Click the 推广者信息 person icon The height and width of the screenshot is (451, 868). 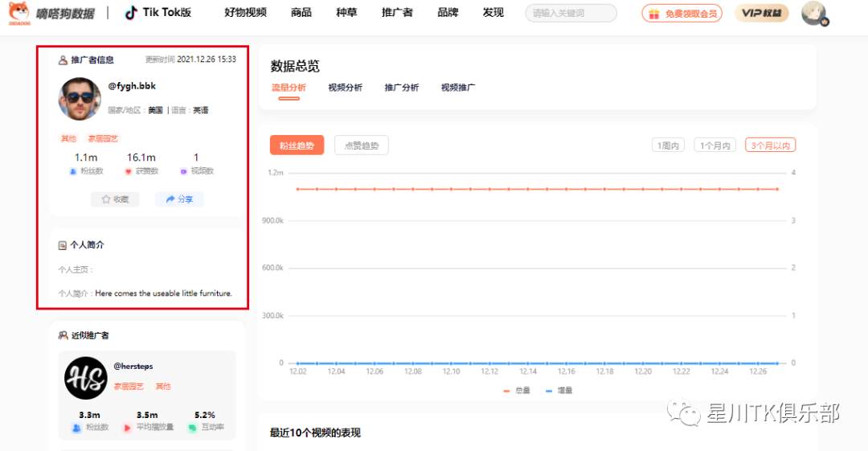click(63, 59)
